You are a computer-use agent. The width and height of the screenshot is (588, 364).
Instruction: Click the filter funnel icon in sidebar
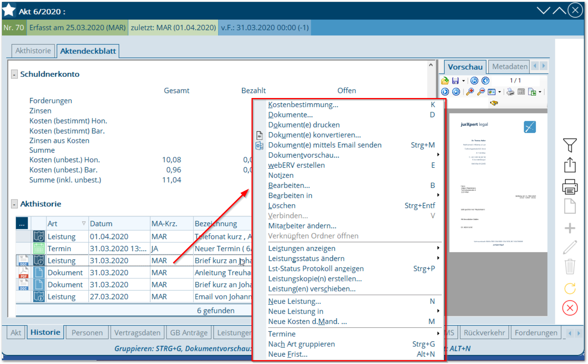pyautogui.click(x=570, y=145)
